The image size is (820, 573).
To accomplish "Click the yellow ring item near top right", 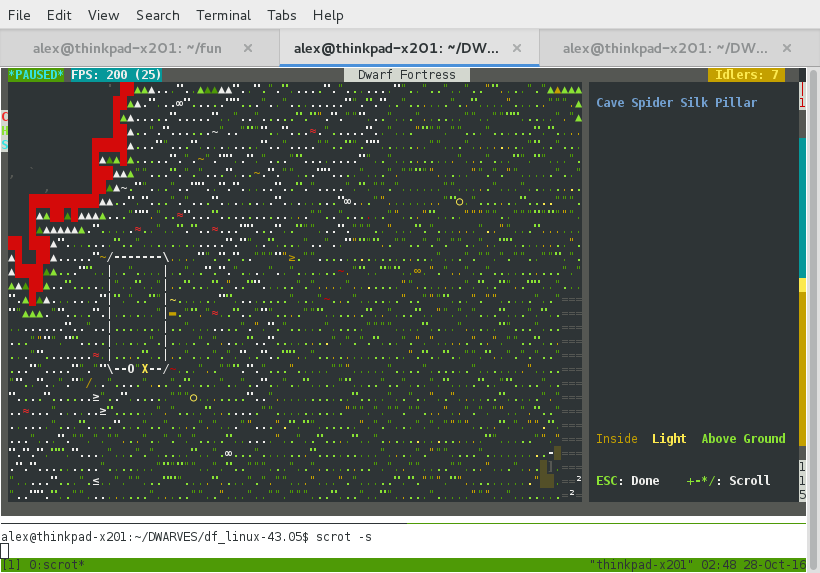I will (459, 202).
